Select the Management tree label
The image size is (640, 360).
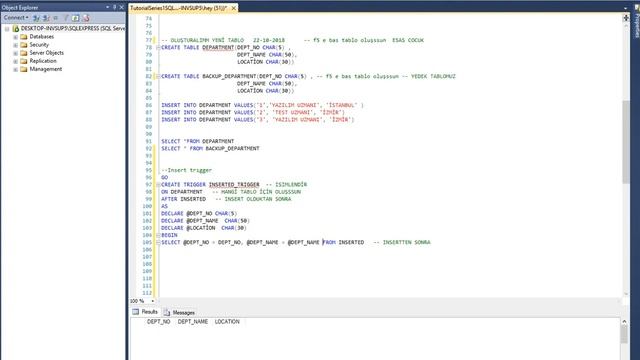coord(46,69)
